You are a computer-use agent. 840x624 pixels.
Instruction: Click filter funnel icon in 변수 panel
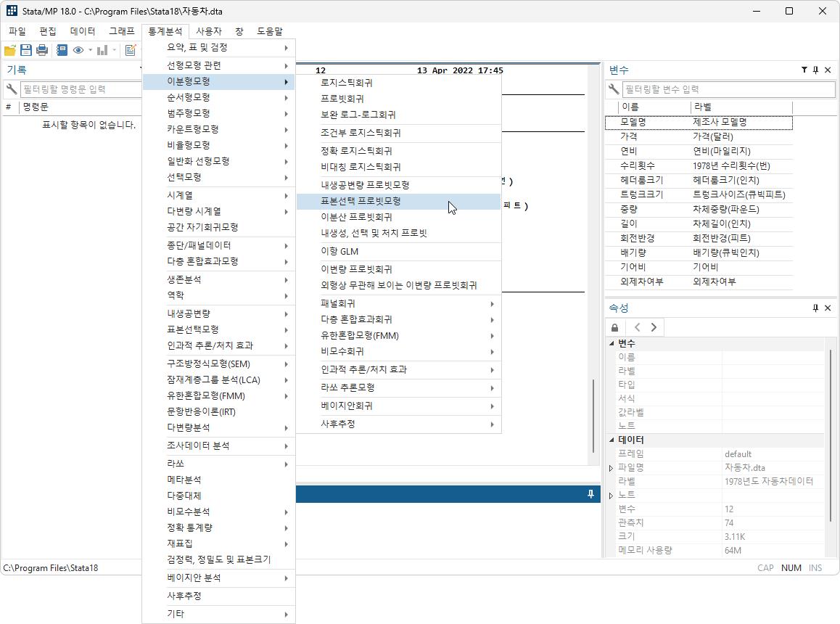[804, 70]
